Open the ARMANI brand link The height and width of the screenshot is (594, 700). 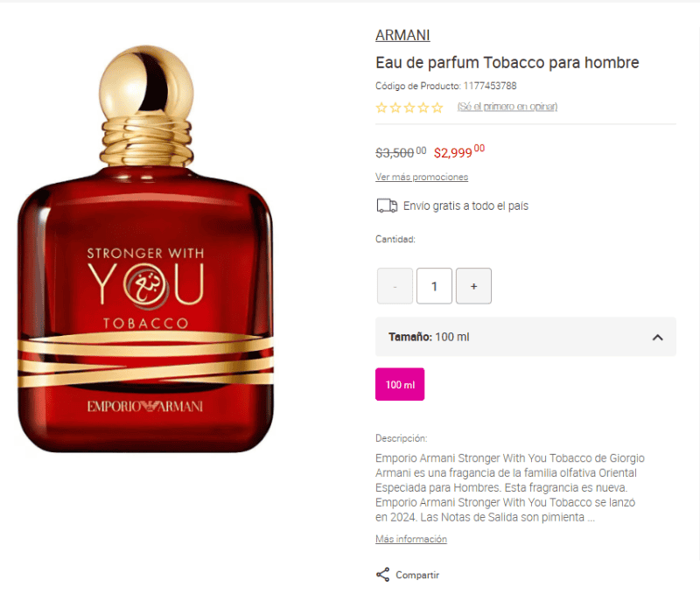tap(402, 35)
